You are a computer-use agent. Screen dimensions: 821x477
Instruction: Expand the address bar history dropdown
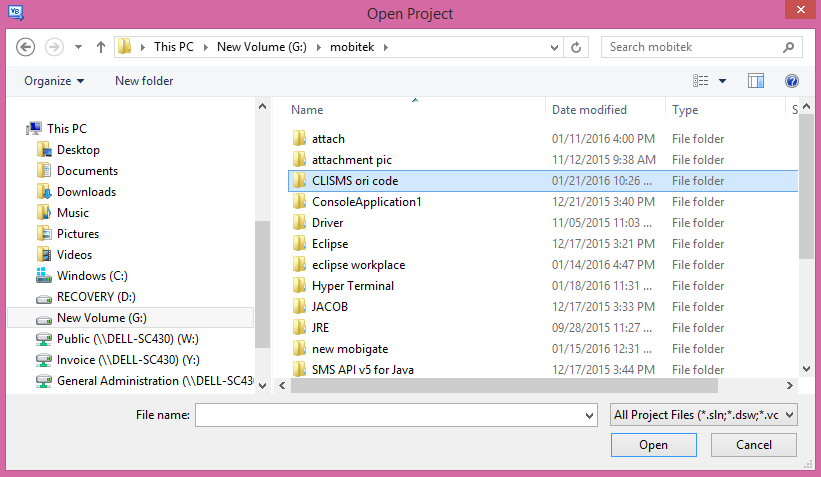tap(554, 47)
